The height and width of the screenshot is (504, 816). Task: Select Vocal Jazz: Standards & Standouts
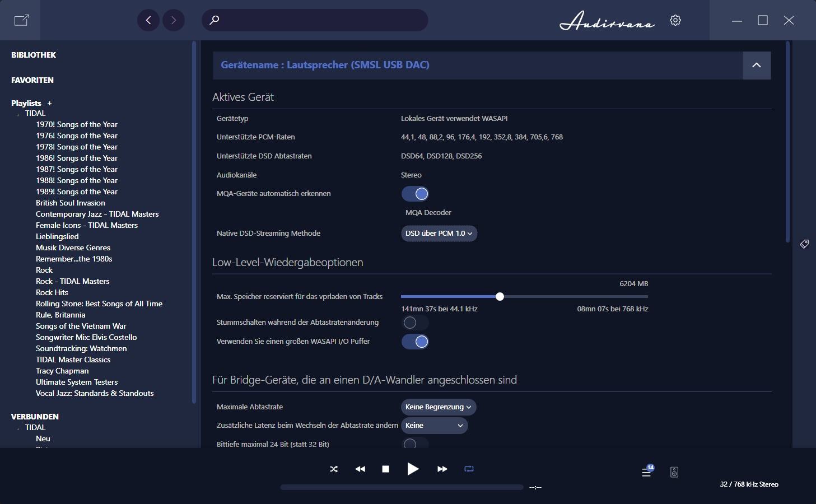[95, 393]
